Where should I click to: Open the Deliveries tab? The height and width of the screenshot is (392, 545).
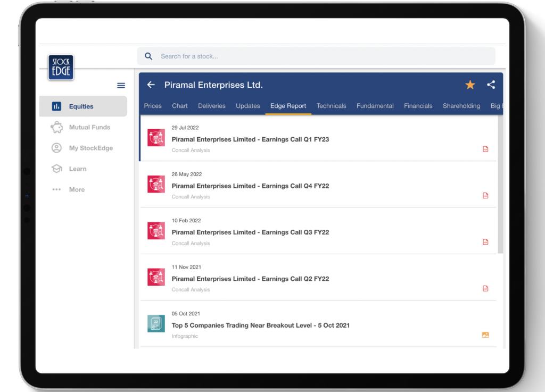click(x=212, y=106)
